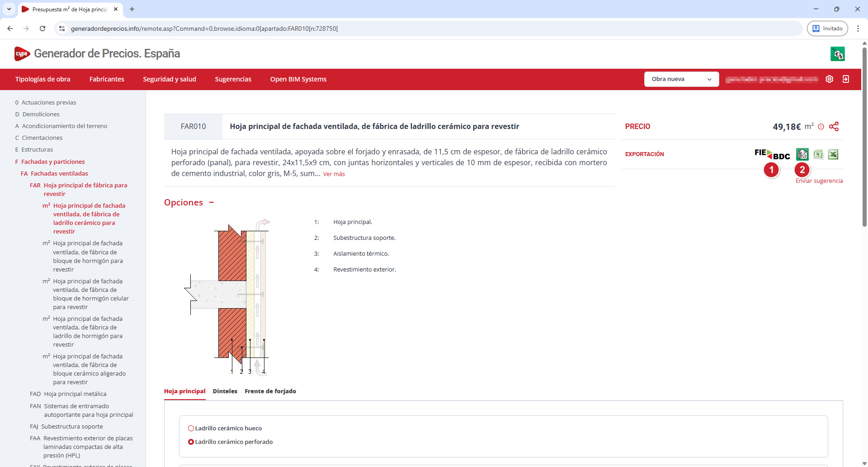Open the Obra nueva dropdown
868x467 pixels.
[681, 79]
